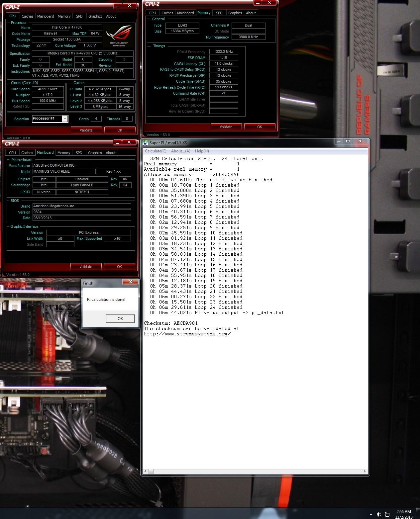This screenshot has height=519, width=420.
Task: Open the Help(H) menu in Super PI
Action: coord(202,151)
